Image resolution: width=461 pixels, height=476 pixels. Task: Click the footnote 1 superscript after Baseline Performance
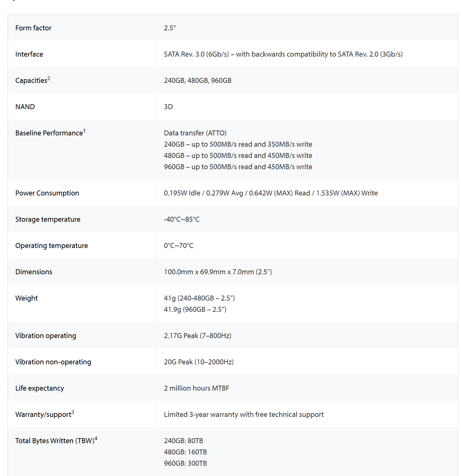tap(84, 131)
